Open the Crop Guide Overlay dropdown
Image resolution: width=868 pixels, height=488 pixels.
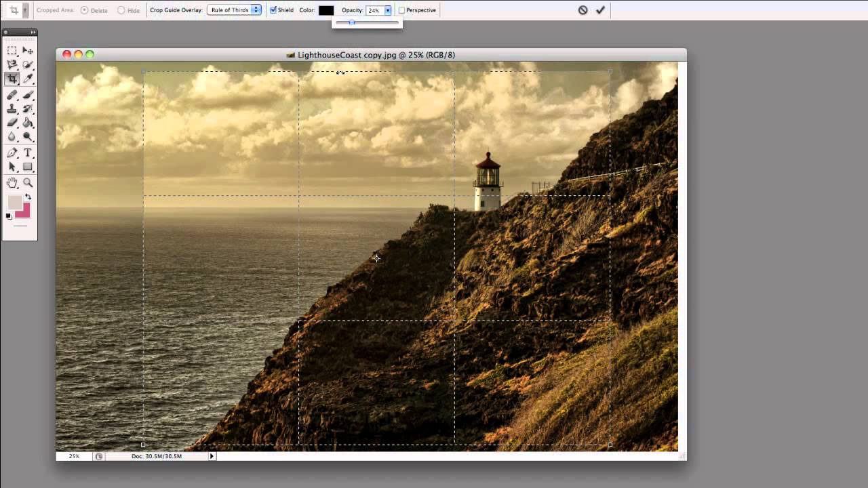tap(234, 10)
